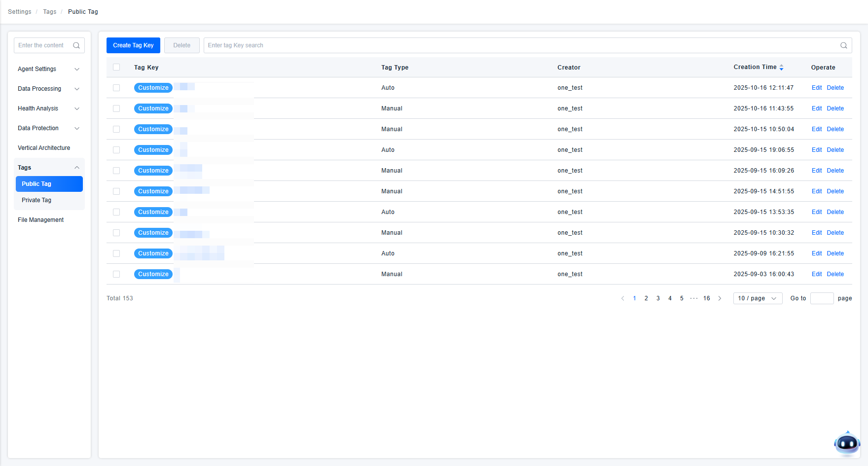868x466 pixels.
Task: Open the 10 / page size dropdown
Action: [757, 298]
